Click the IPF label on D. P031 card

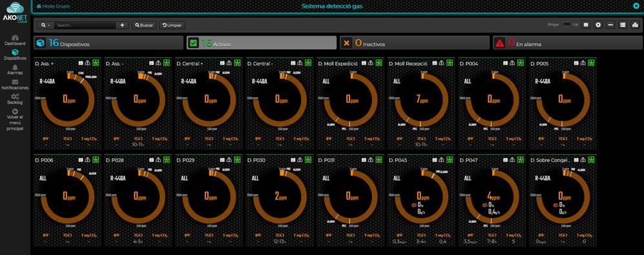[329, 235]
